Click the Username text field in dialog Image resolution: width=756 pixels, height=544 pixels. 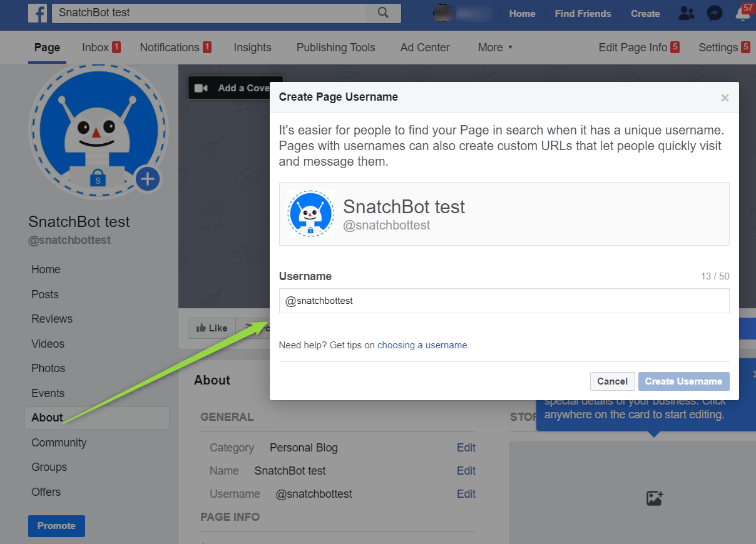click(504, 301)
